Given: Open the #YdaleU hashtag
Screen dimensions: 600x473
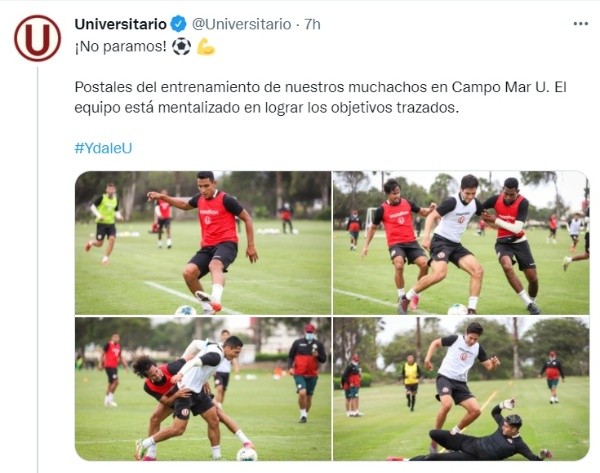Looking at the screenshot, I should 103,148.
